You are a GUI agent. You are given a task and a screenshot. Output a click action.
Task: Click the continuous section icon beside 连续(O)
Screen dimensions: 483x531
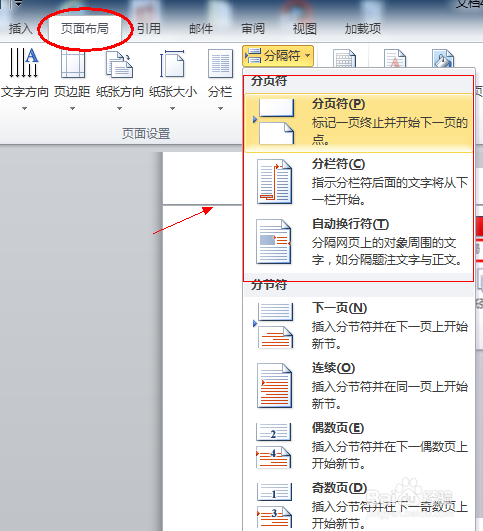point(274,386)
